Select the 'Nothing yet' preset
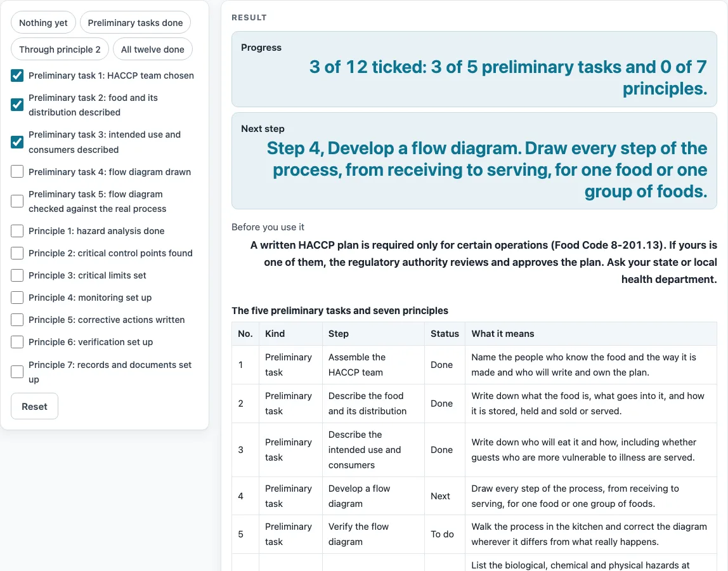The width and height of the screenshot is (728, 571). point(43,23)
